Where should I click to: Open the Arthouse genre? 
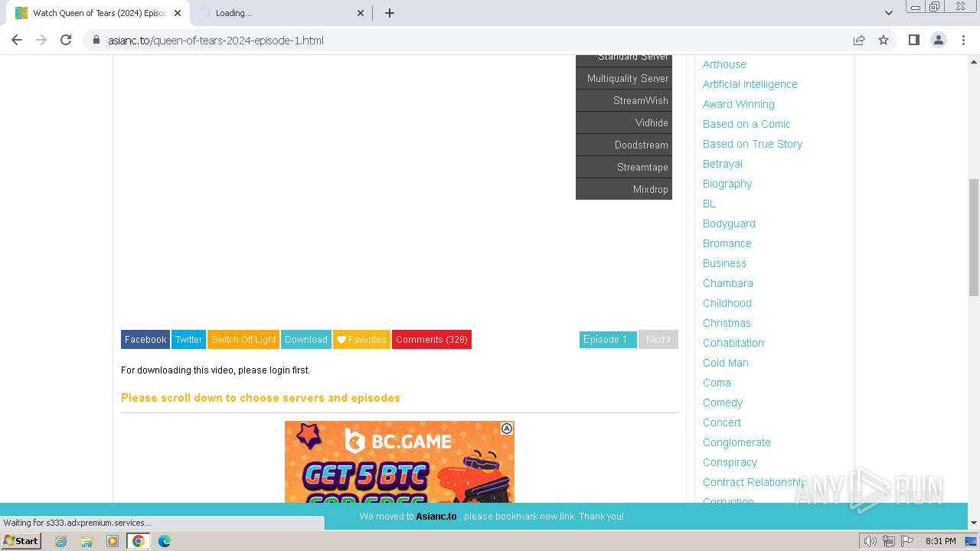tap(724, 64)
